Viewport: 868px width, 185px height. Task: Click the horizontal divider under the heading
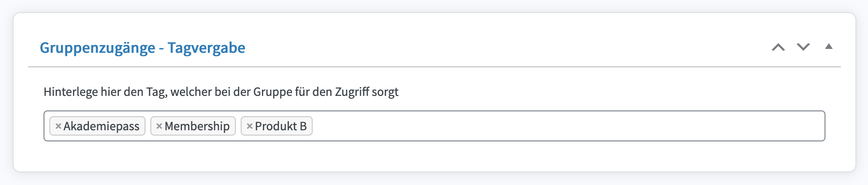coord(434,66)
